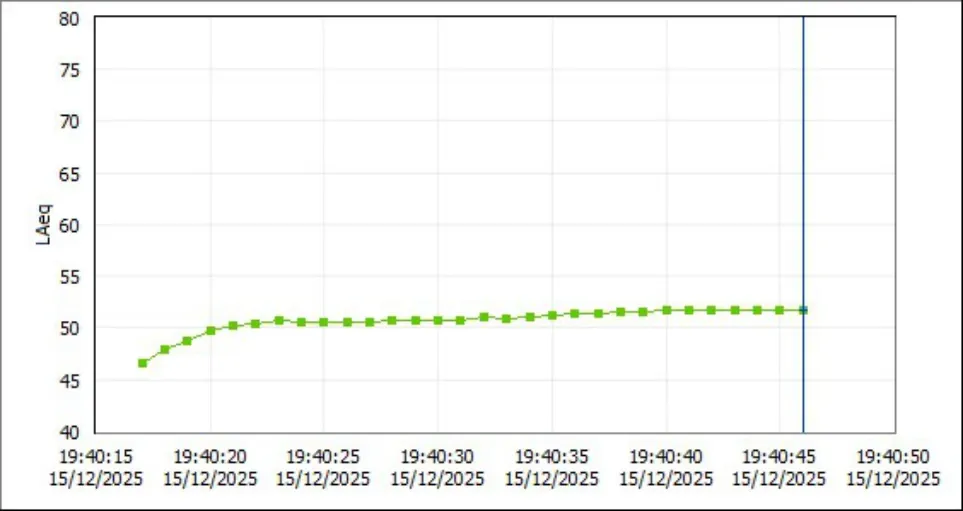The height and width of the screenshot is (511, 963).
Task: Click the 40 y-axis value
Action: pyautogui.click(x=69, y=432)
